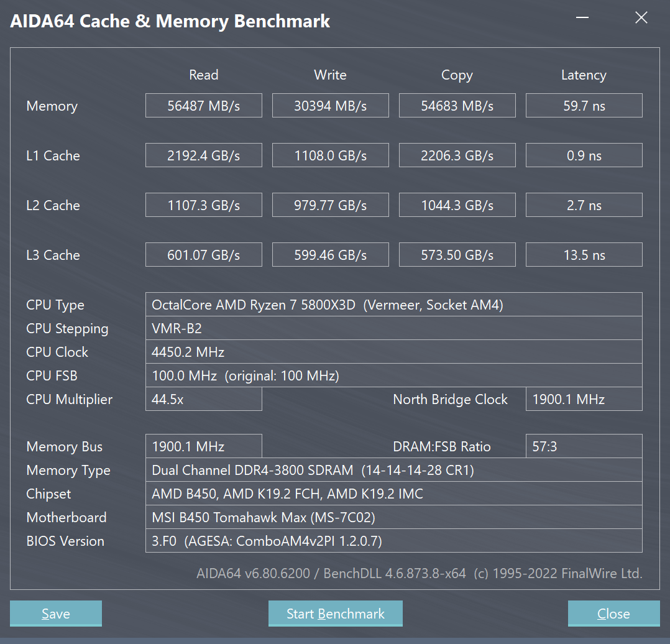Click the L3 Cache row label
The image size is (670, 644).
coord(53,255)
